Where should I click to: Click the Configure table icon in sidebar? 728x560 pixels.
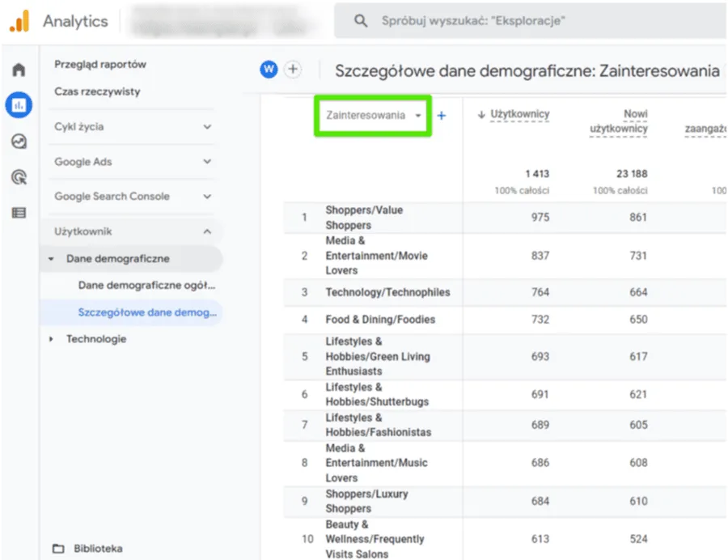(x=19, y=213)
